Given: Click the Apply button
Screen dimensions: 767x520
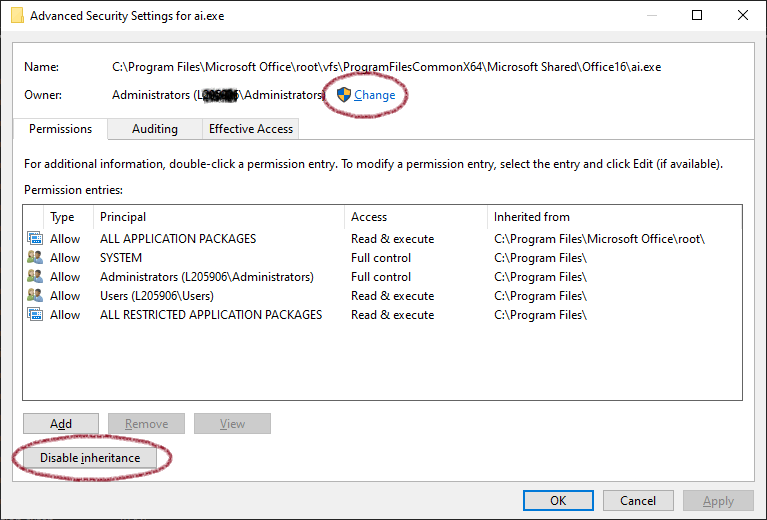Looking at the screenshot, I should tap(718, 500).
